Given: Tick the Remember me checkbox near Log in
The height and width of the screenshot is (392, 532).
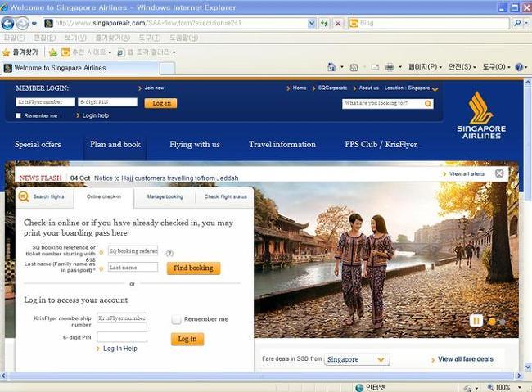Looking at the screenshot, I should (177, 319).
